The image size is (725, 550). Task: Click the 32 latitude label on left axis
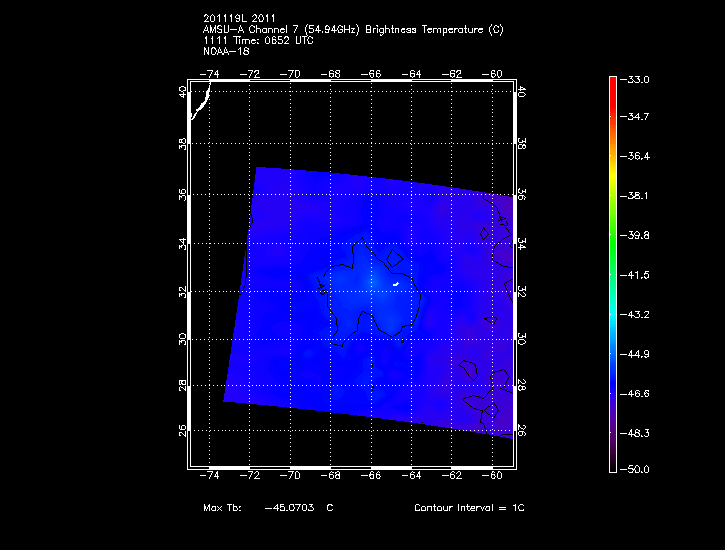[181, 291]
